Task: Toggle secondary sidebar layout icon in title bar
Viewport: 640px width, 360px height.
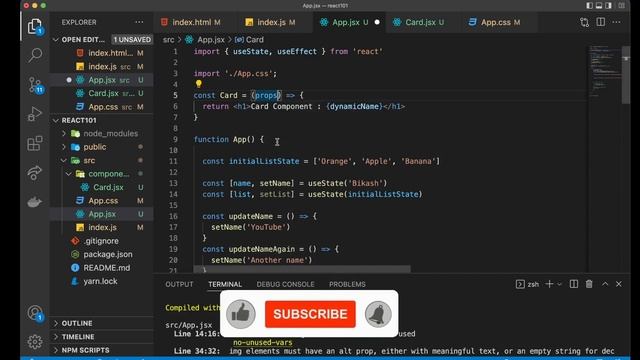Action: click(x=608, y=5)
